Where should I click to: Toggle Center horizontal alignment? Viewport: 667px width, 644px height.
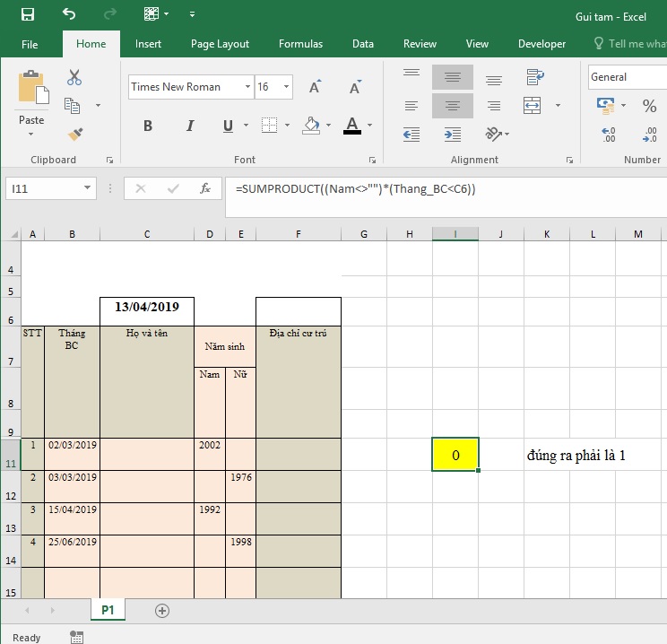pos(453,106)
